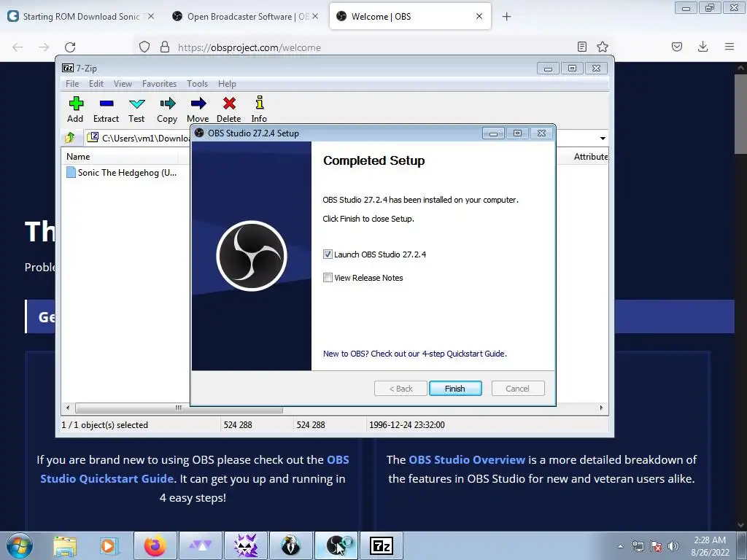Click the volume icon in system tray

point(673,546)
